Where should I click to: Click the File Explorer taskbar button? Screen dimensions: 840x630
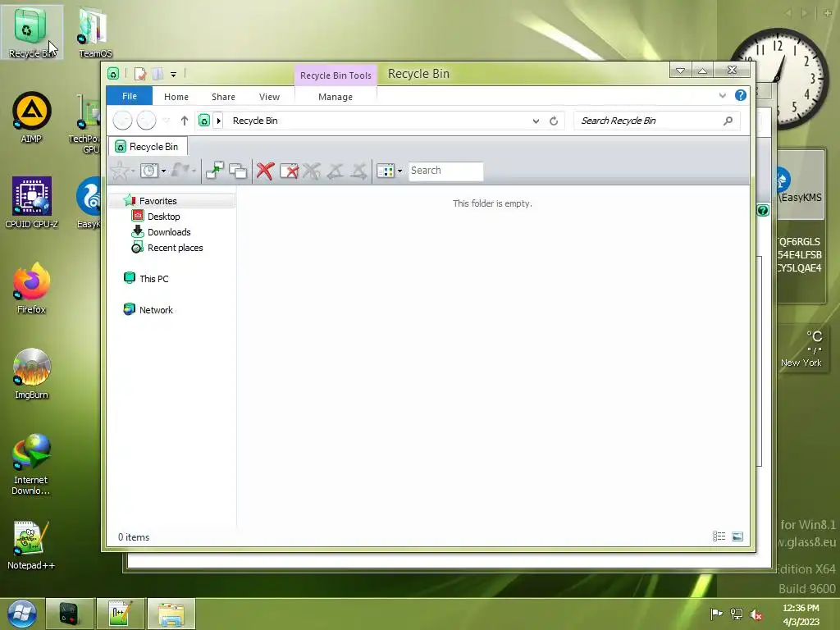point(171,614)
